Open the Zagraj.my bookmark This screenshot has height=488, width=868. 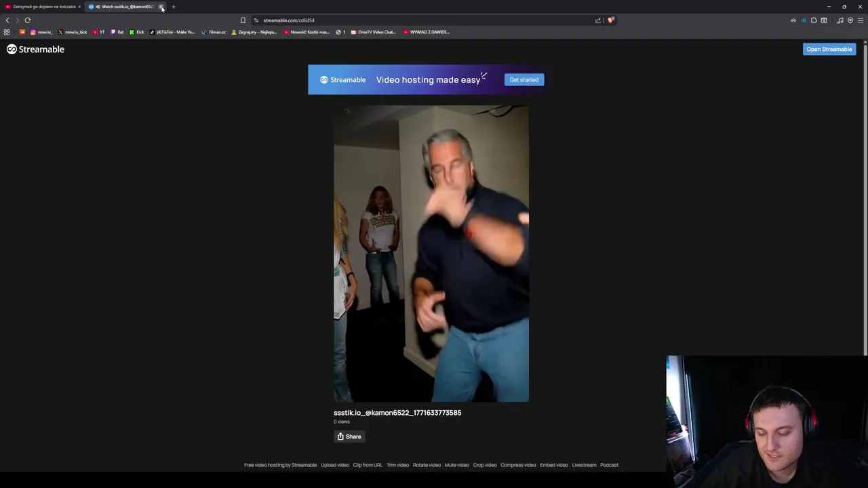click(x=254, y=32)
